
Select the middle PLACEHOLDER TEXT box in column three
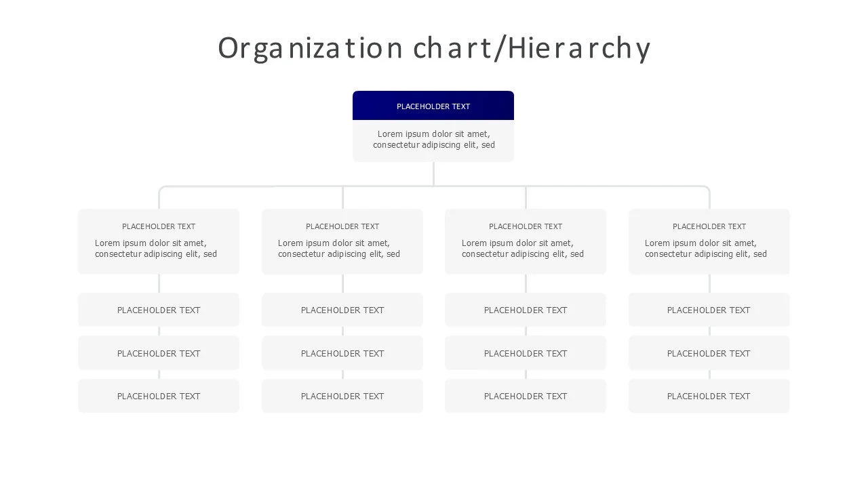[x=525, y=352]
